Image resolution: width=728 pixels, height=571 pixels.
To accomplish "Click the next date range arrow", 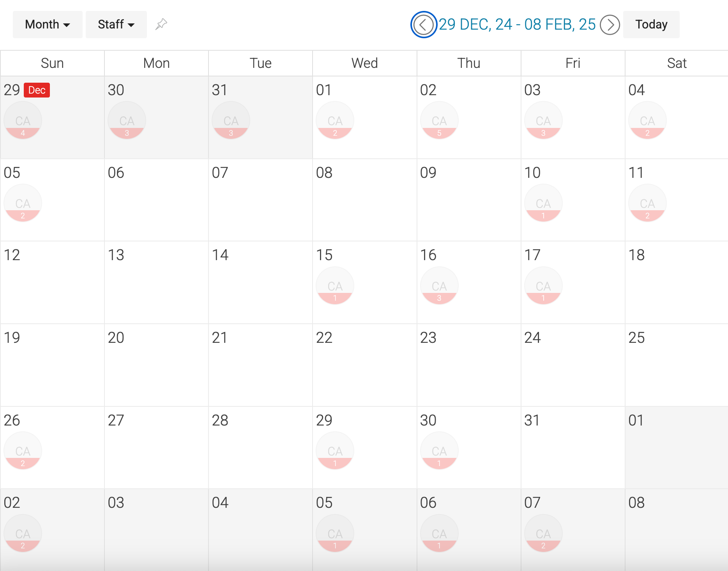I will 610,25.
